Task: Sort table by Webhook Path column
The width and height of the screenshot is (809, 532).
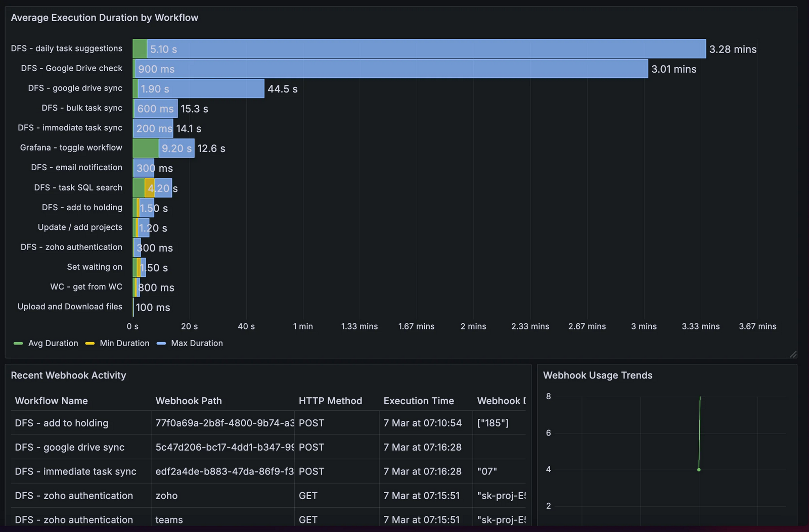Action: 189,401
